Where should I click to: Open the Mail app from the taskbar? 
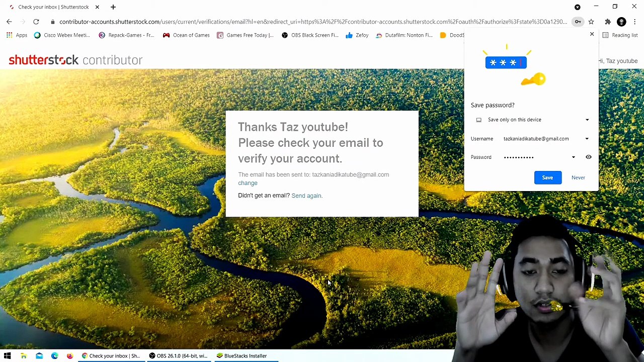click(39, 356)
